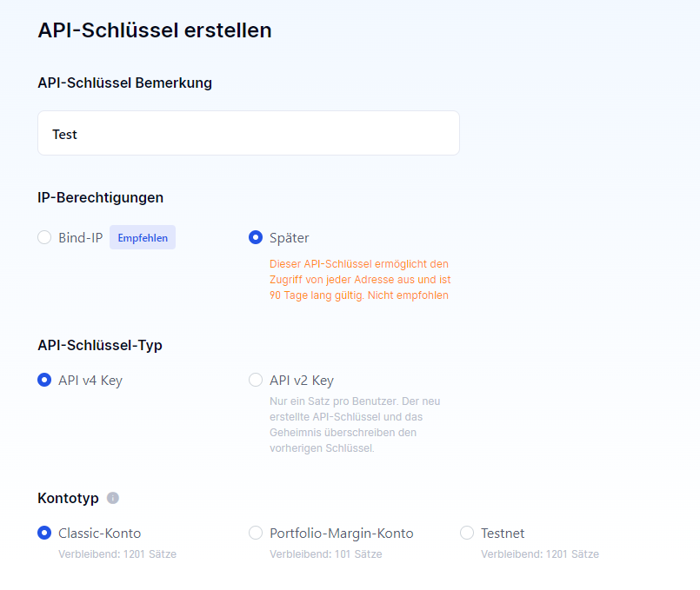Screen dimensions: 700x590
Task: Focus the API-Schlüssel Bemerkung text field
Action: tap(248, 134)
